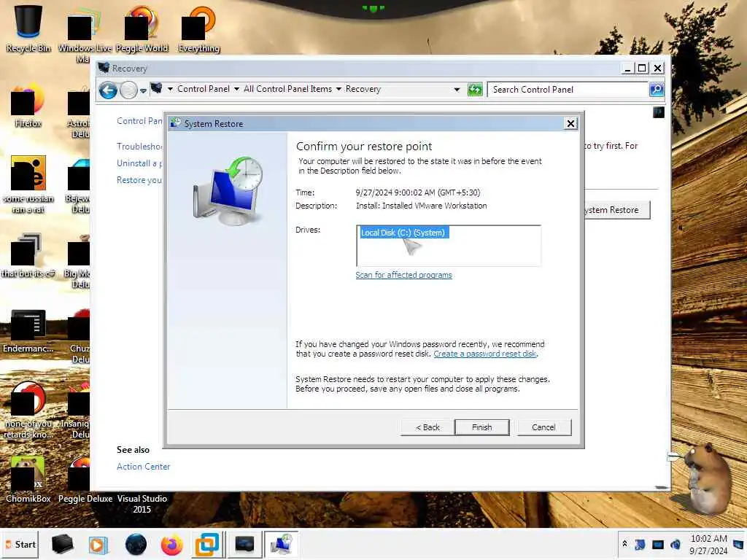Click the Back button in System Restore
747x560 pixels.
coord(427,427)
